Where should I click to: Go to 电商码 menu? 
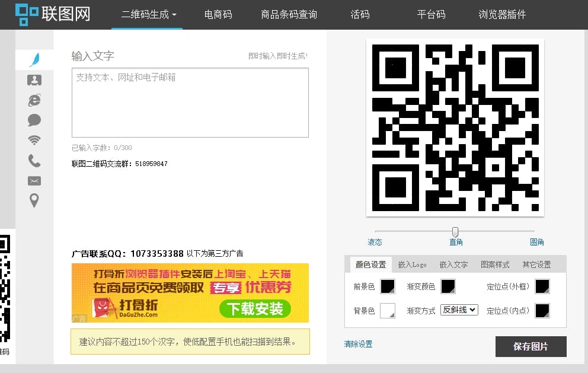[x=218, y=15]
